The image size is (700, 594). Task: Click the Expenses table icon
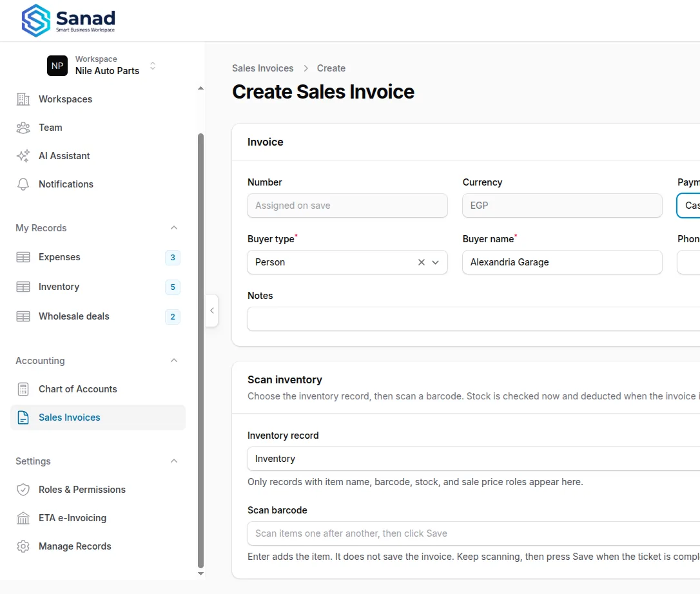(x=23, y=257)
